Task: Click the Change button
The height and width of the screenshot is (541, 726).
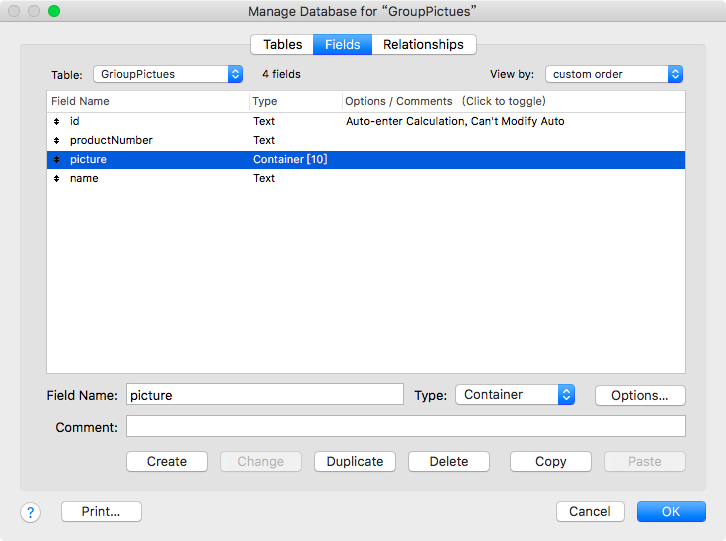Action: [x=261, y=462]
